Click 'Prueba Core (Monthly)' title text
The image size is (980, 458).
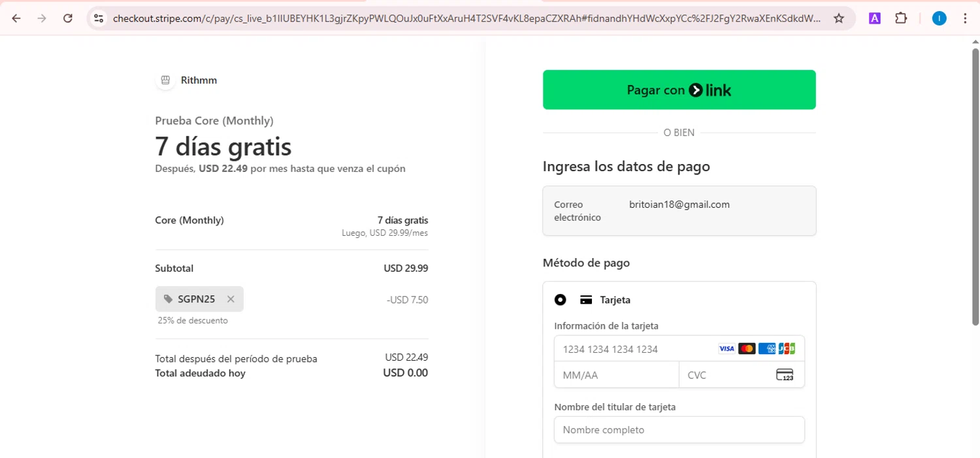tap(214, 121)
